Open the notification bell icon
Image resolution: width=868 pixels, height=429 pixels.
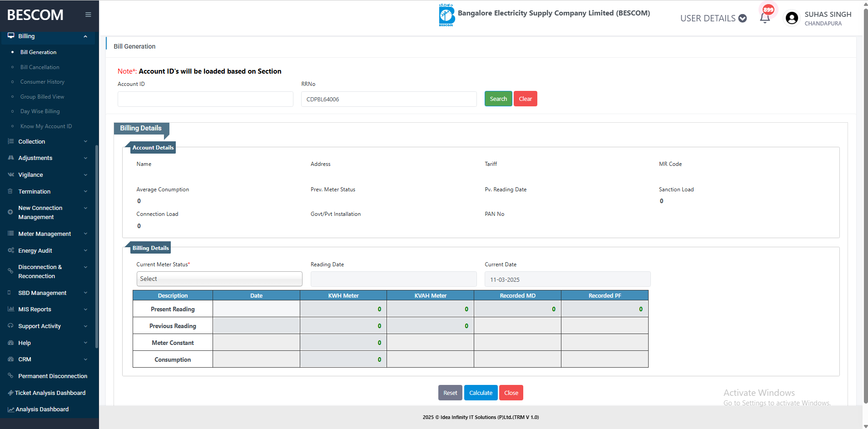coord(765,18)
